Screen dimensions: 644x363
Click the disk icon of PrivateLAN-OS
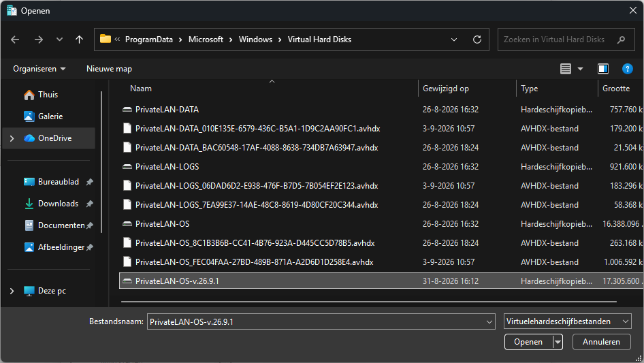pos(127,223)
